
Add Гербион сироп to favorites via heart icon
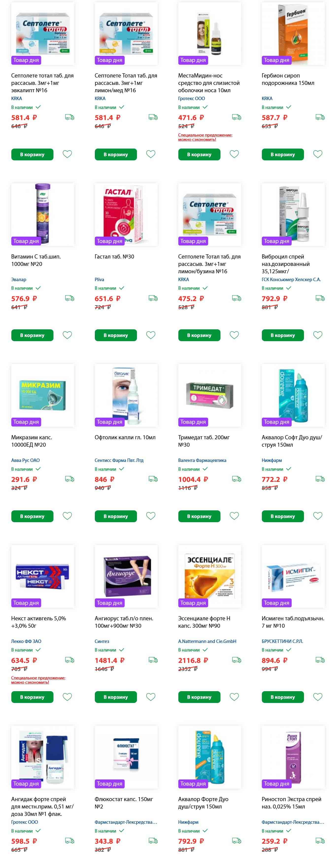[x=318, y=154]
